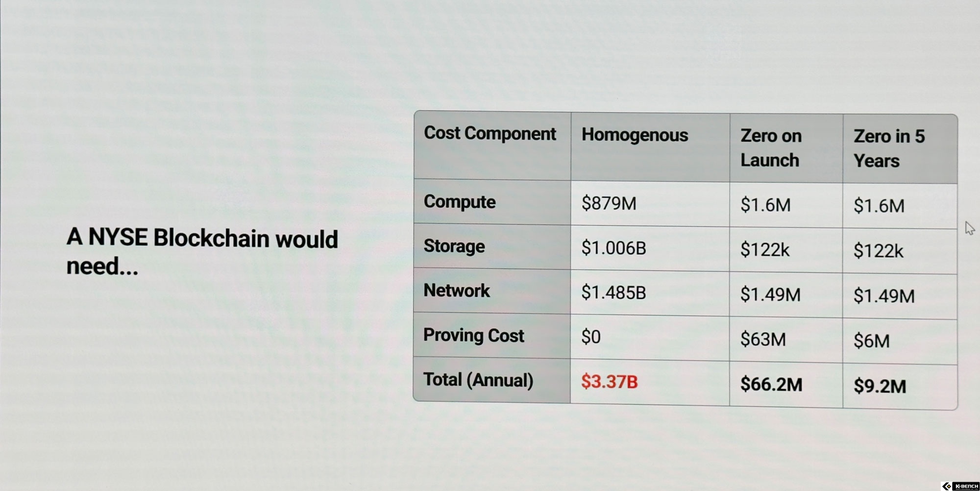Screen dimensions: 980x491
Task: Select the Storage row label
Action: pyautogui.click(x=454, y=246)
